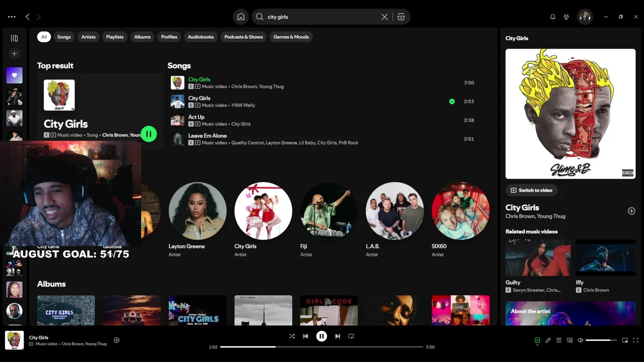Open SIX60 artist card
The image size is (644, 362).
[x=460, y=219]
